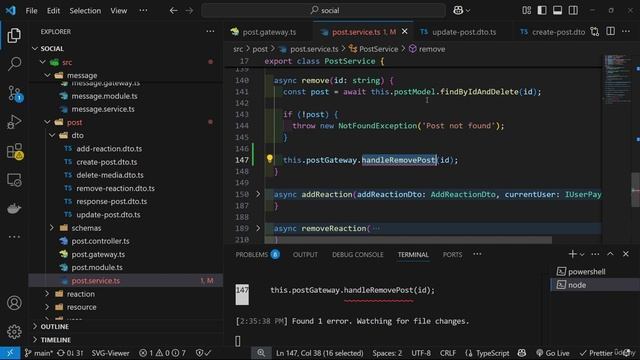Open the Docker view in activity bar

coord(14,209)
